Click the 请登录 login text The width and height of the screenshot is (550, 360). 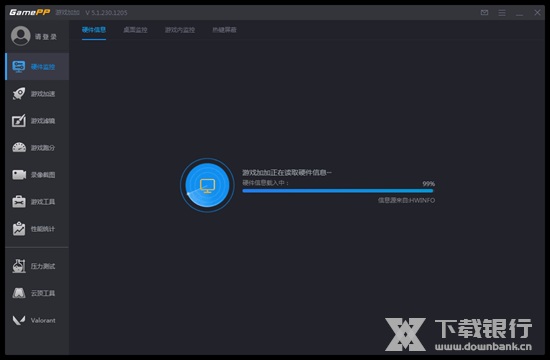click(46, 36)
